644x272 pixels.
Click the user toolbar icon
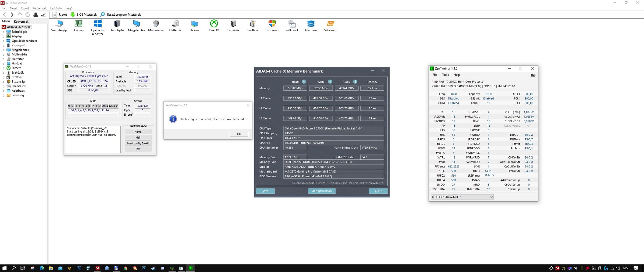pyautogui.click(x=35, y=15)
